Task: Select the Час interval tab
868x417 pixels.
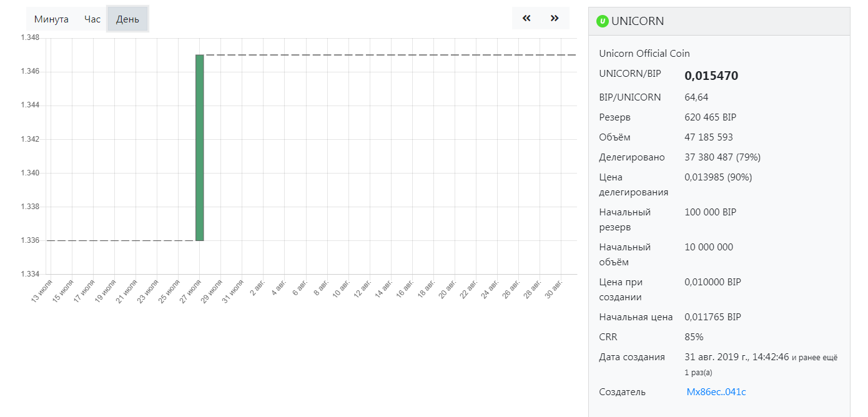Action: pyautogui.click(x=92, y=19)
